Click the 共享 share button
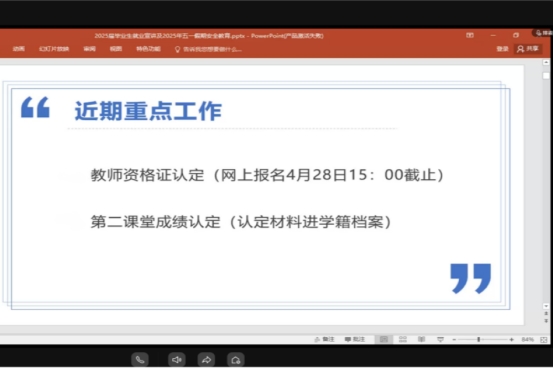 pyautogui.click(x=528, y=49)
